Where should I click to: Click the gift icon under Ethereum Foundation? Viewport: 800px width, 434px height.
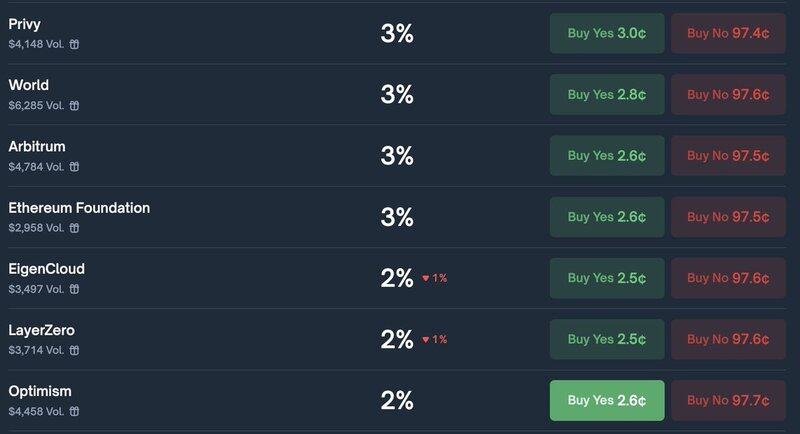(74, 228)
